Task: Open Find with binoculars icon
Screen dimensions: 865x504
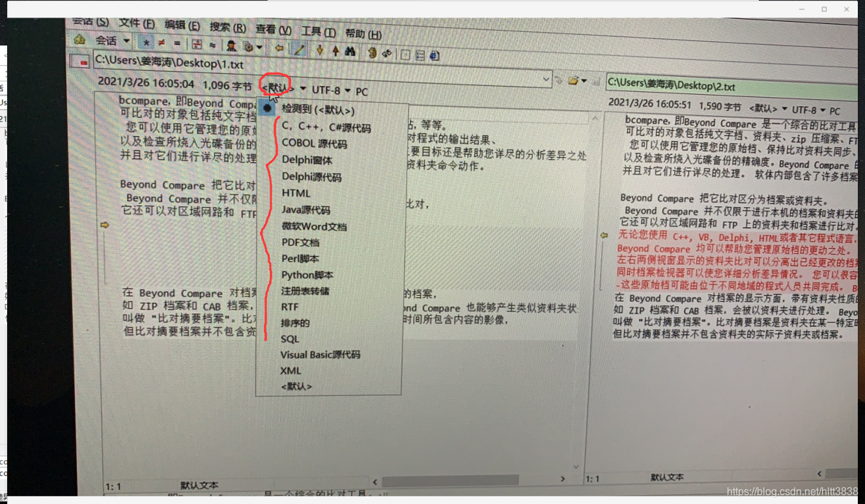Action: (x=349, y=51)
